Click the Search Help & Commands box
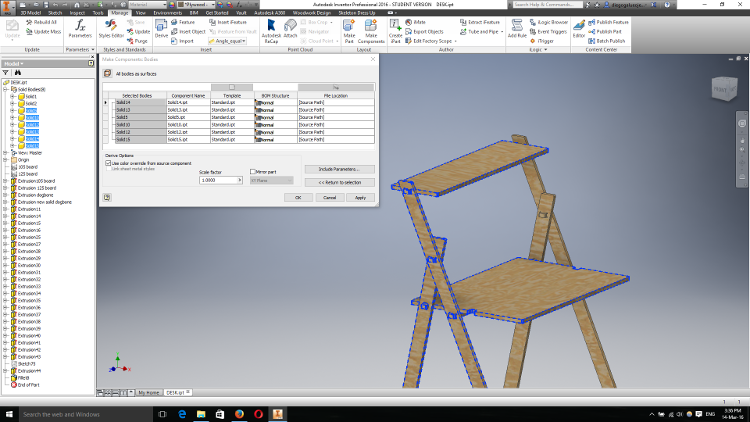This screenshot has height=422, width=750. point(548,4)
